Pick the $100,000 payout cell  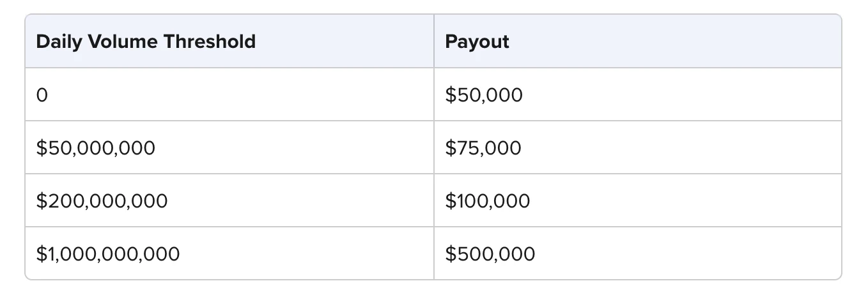(488, 201)
